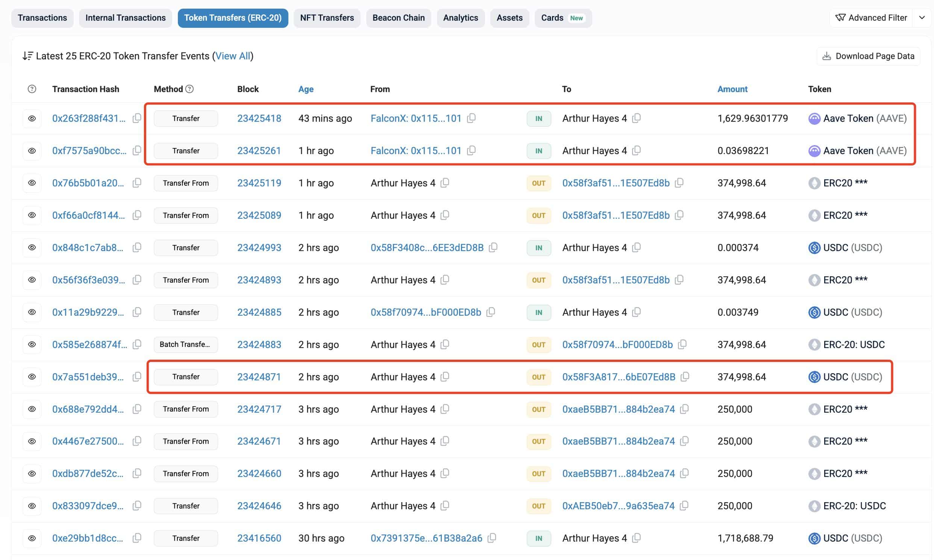Toggle eye preview for 0x7a551deb39 transaction

tap(32, 377)
